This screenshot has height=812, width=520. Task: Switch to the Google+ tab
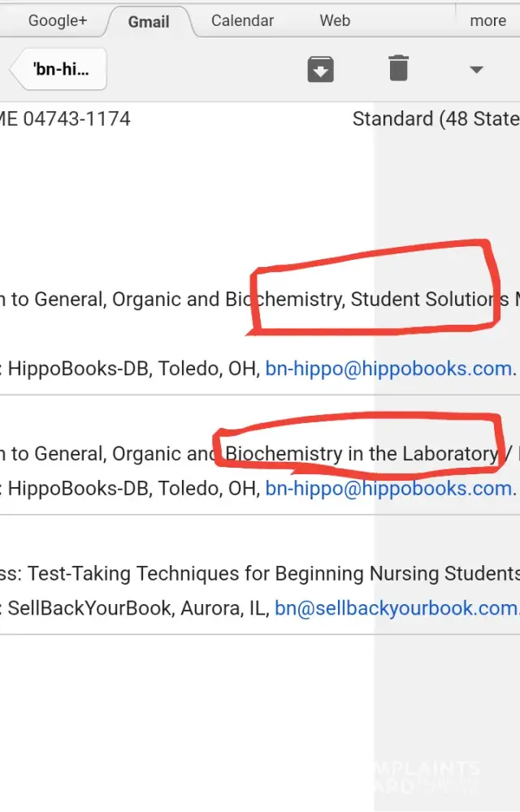coord(57,21)
